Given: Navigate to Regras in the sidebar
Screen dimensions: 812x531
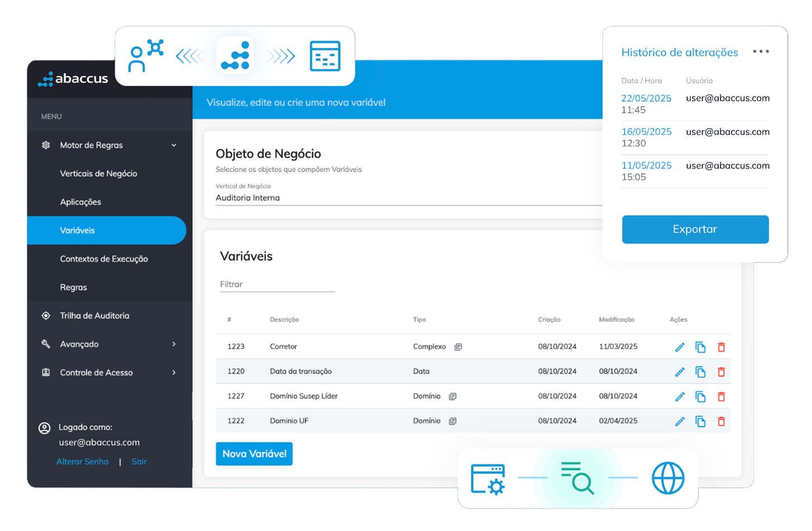Looking at the screenshot, I should [73, 287].
